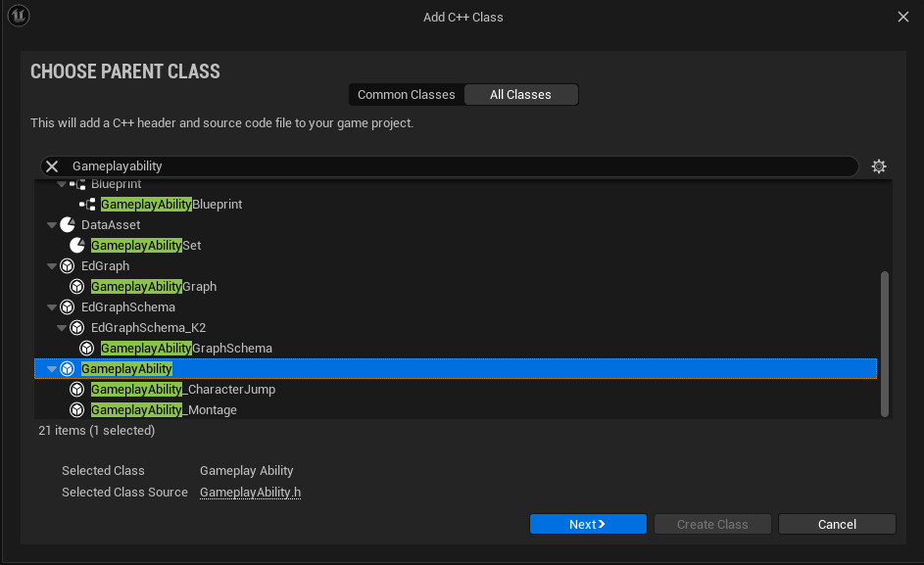Viewport: 924px width, 565px height.
Task: Select the EdGraphSchema parent row
Action: pos(456,307)
